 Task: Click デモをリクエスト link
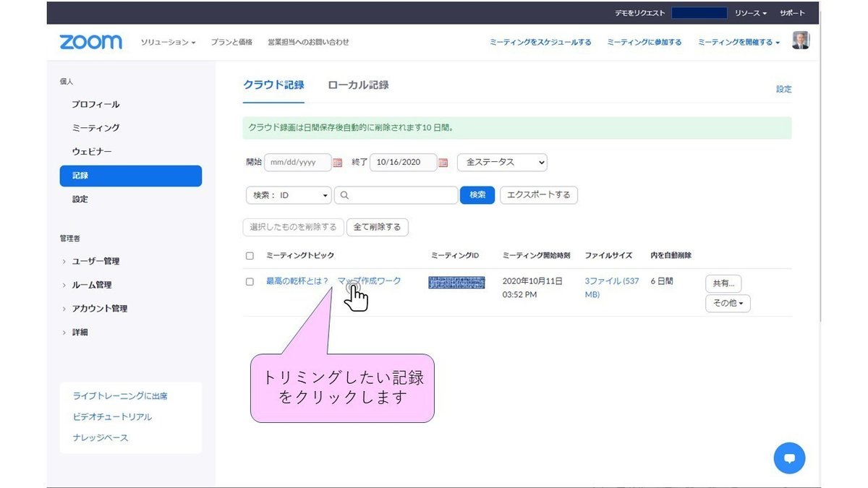click(640, 14)
